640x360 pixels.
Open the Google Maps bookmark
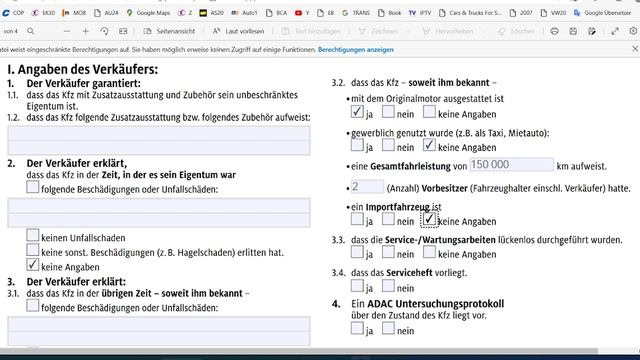148,13
